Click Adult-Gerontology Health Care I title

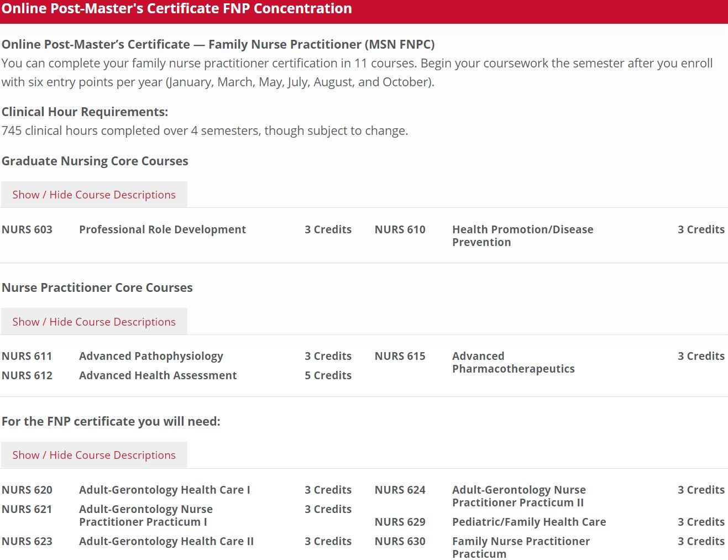[165, 490]
